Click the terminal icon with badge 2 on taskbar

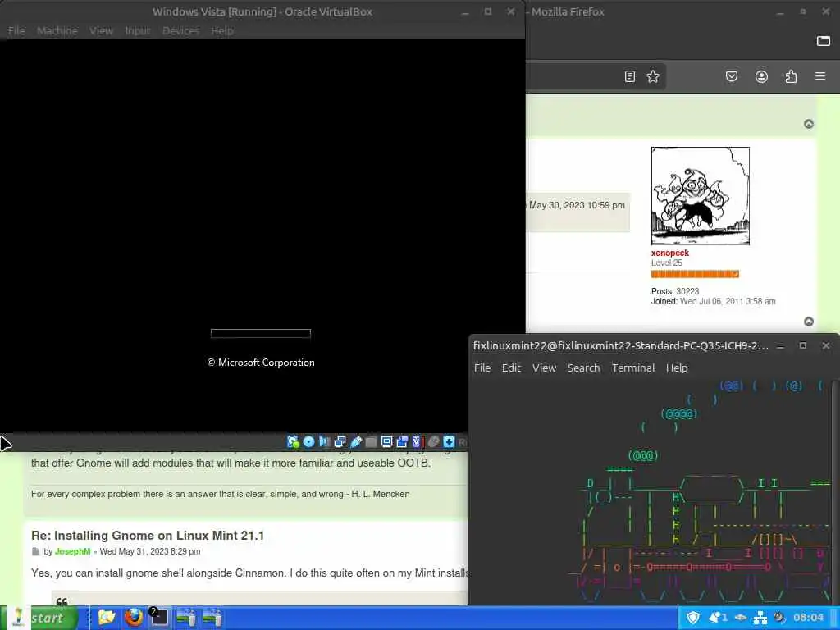(x=159, y=618)
